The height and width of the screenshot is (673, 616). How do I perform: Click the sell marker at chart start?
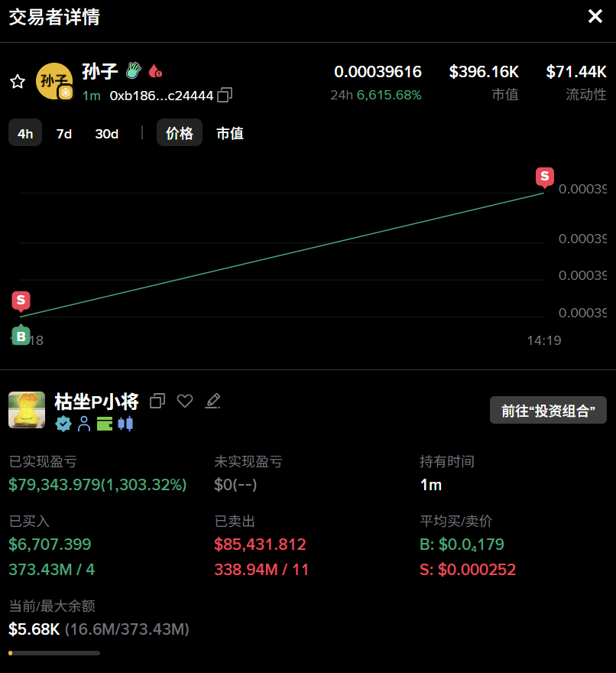pyautogui.click(x=21, y=301)
